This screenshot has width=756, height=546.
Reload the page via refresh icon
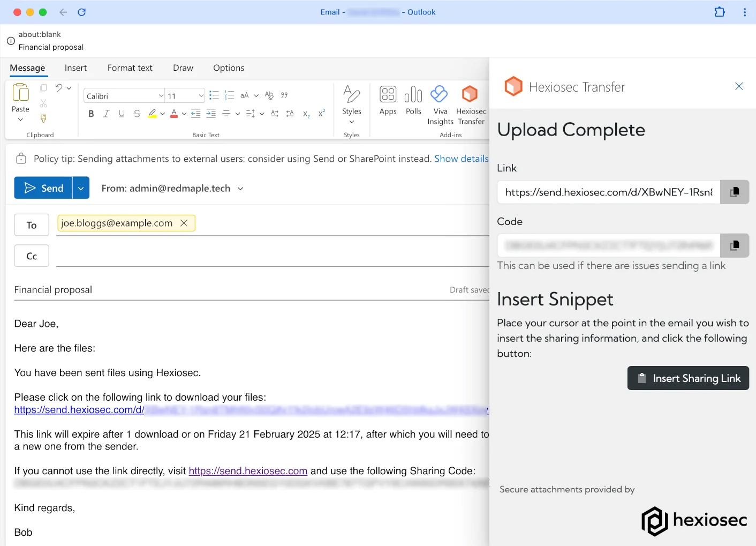(x=81, y=12)
